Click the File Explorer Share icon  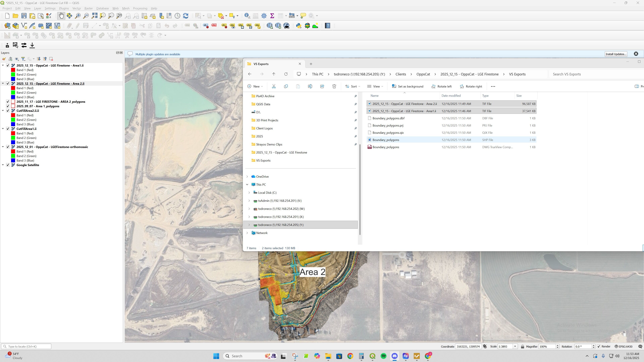322,86
